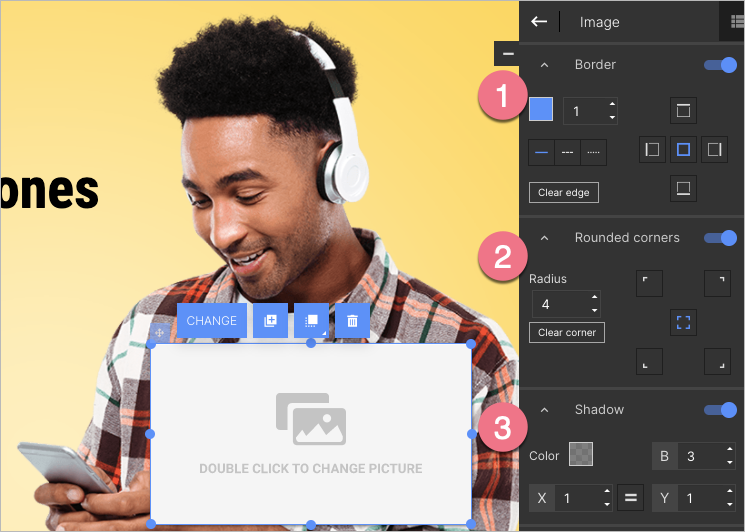Select the all corners rounding icon
The image size is (745, 532).
coord(683,322)
